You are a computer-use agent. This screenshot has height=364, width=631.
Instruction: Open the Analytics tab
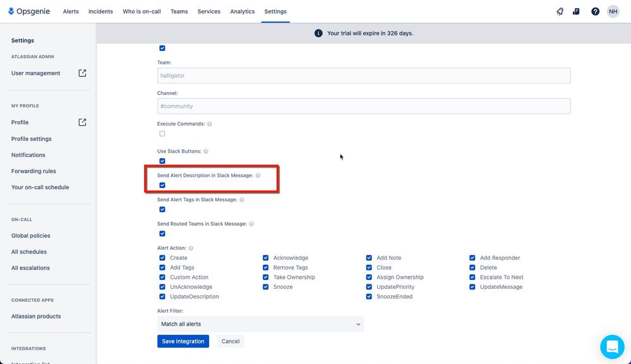click(x=243, y=11)
